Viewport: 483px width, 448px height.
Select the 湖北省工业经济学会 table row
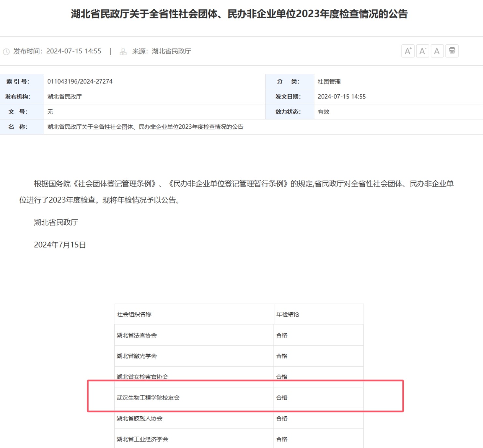click(x=142, y=439)
